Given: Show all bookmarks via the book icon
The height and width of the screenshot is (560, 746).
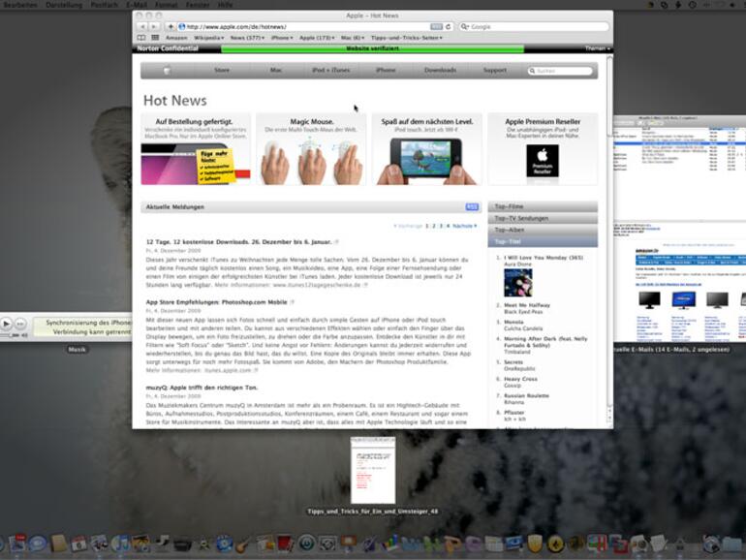Looking at the screenshot, I should click(x=141, y=38).
